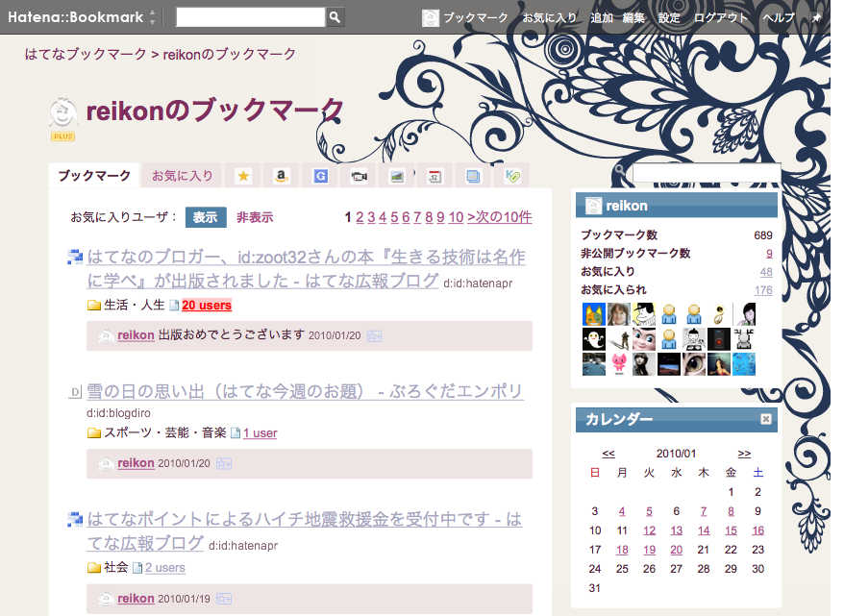This screenshot has height=616, width=844.
Task: Click the sidebar search text field
Action: (x=707, y=172)
